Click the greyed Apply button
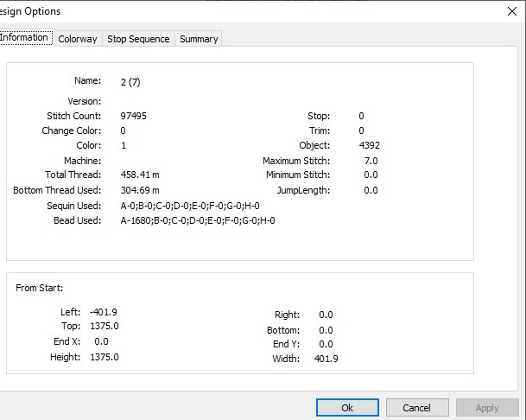 tap(487, 408)
